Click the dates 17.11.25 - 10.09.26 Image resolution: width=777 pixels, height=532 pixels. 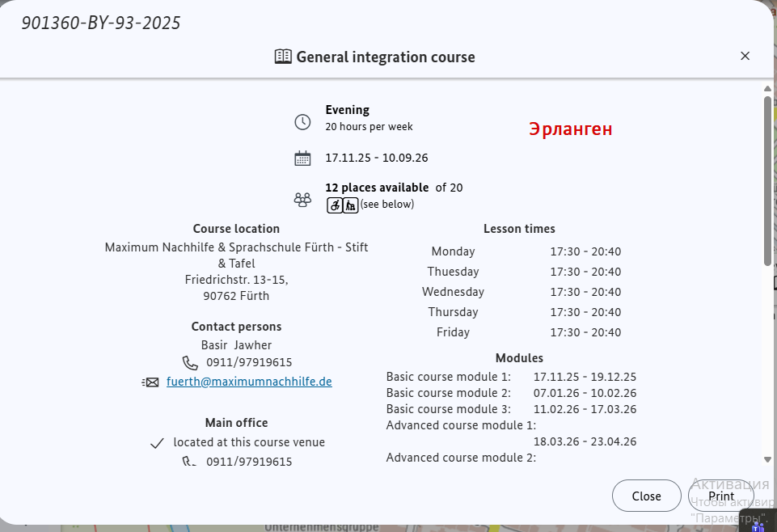(x=377, y=158)
